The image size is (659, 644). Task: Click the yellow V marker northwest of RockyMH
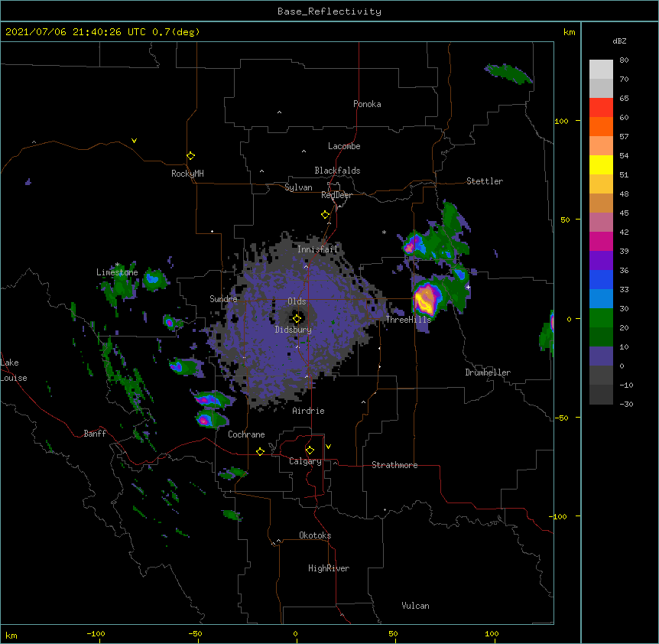pyautogui.click(x=134, y=141)
